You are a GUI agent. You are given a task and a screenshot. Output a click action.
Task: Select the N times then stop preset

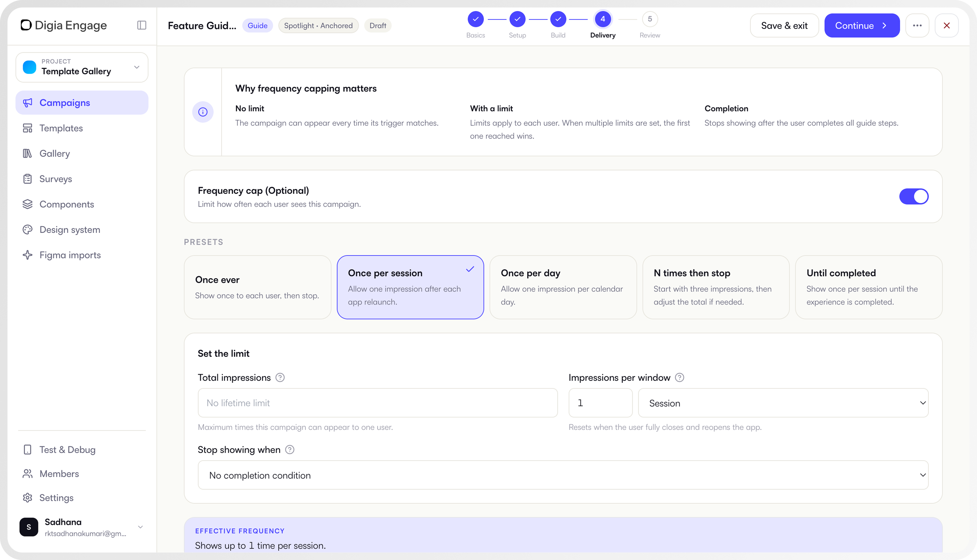point(716,287)
